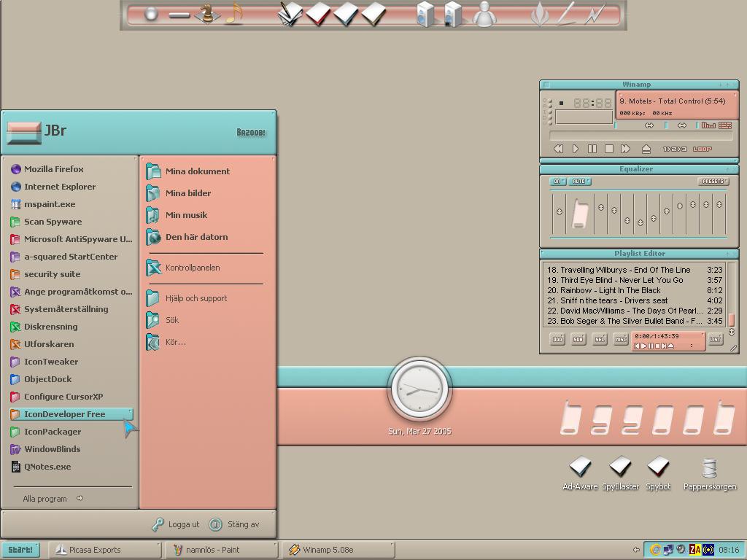This screenshot has height=560, width=747.
Task: Click the equalizer preamp slider handle
Action: [x=560, y=211]
